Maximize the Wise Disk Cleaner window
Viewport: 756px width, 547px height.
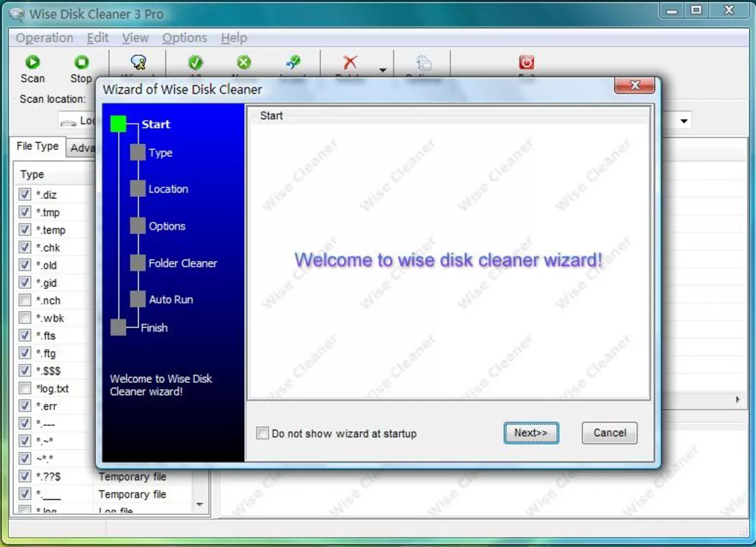pos(697,10)
